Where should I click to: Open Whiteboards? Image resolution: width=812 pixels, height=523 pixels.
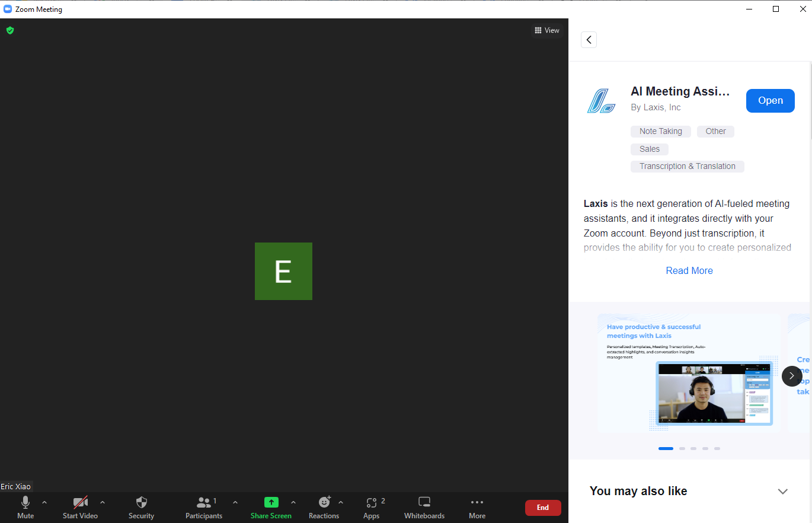[424, 508]
